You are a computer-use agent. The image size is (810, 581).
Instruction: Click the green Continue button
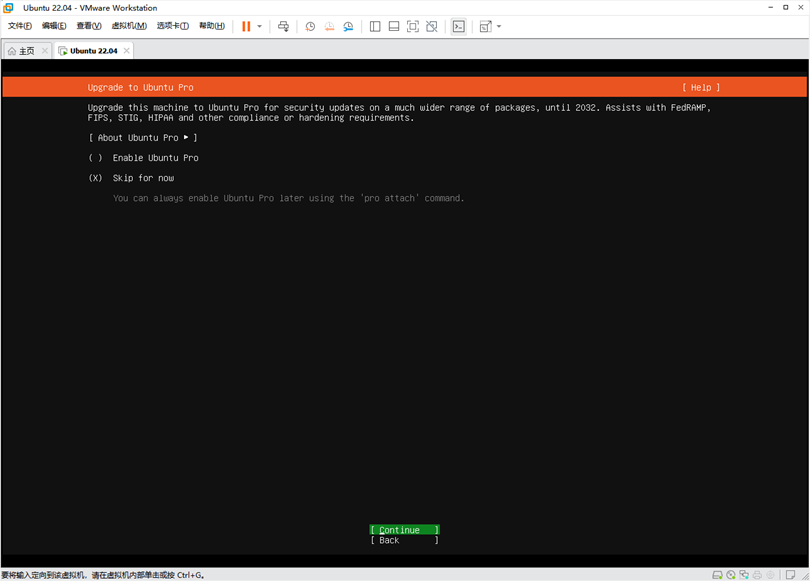(x=404, y=530)
